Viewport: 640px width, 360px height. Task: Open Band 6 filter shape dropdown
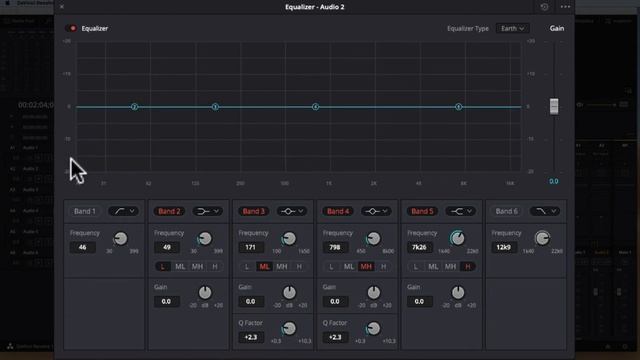click(545, 211)
